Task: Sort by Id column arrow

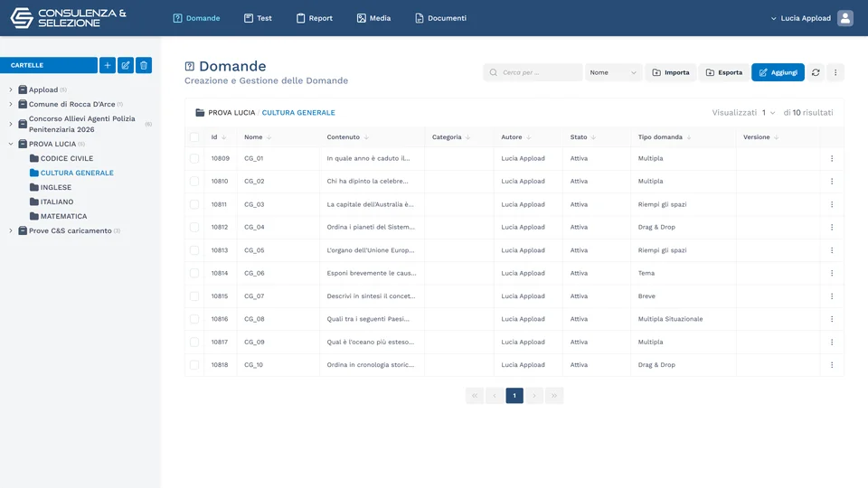Action: (223, 137)
